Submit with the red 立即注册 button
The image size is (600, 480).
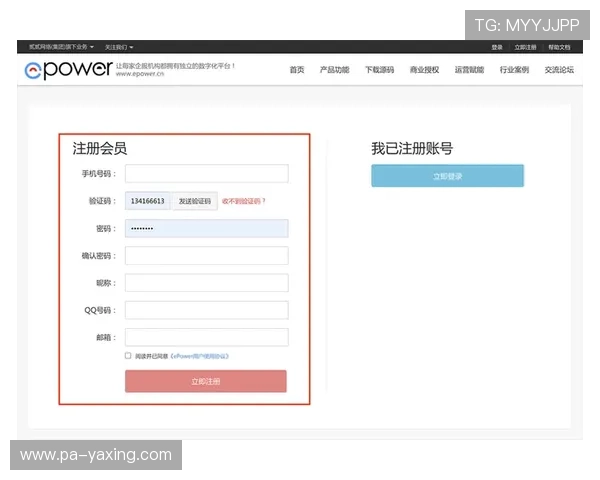[x=205, y=381]
